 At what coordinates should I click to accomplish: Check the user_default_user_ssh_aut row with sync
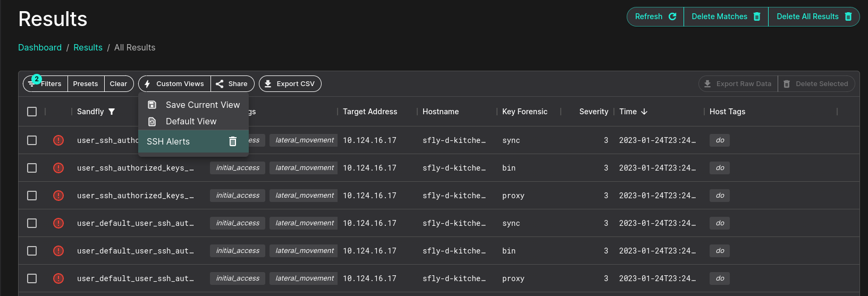click(32, 223)
